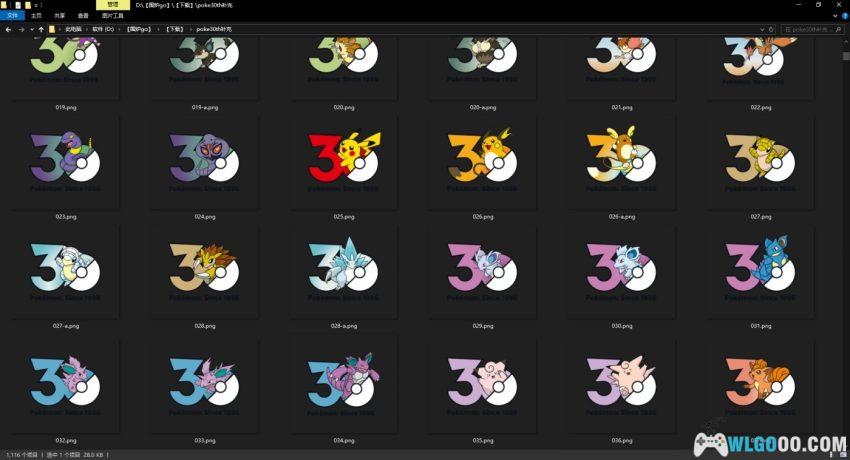Viewport: 850px width, 460px height.
Task: Refresh the current folder view
Action: coord(771,29)
